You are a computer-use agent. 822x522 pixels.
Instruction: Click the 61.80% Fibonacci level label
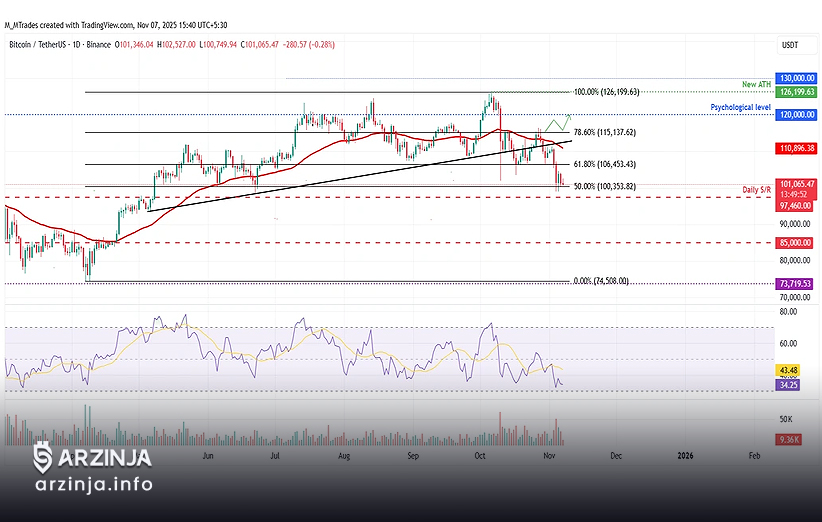604,164
